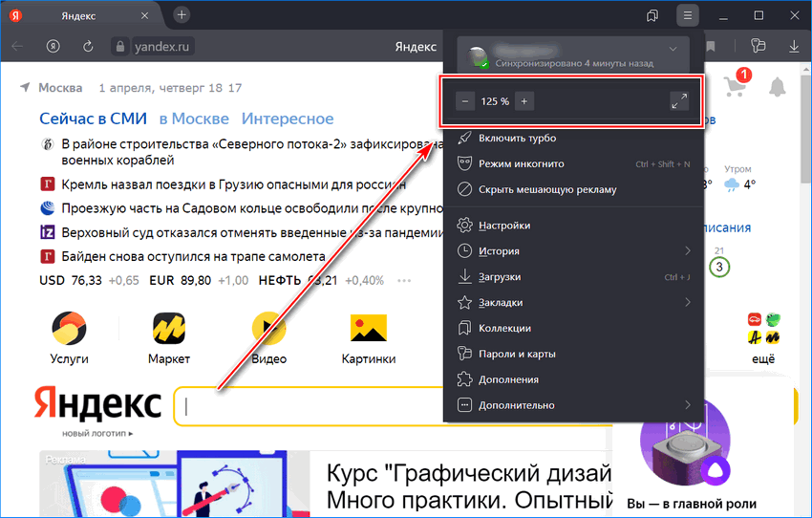812x518 pixels.
Task: Reload the current page
Action: [x=88, y=47]
